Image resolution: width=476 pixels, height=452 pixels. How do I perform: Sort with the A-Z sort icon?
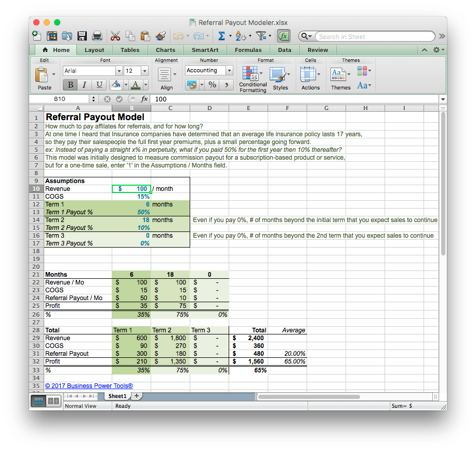(241, 36)
